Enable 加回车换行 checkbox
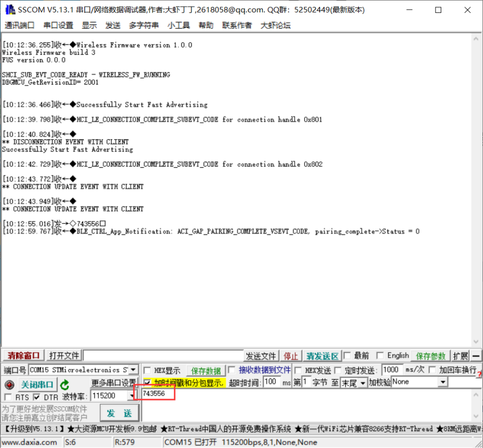 pyautogui.click(x=432, y=370)
